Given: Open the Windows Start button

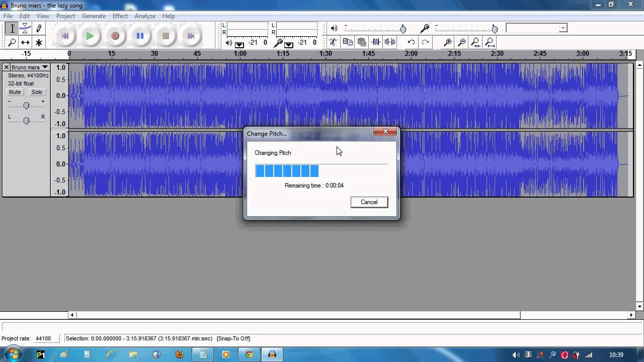Looking at the screenshot, I should 14,354.
